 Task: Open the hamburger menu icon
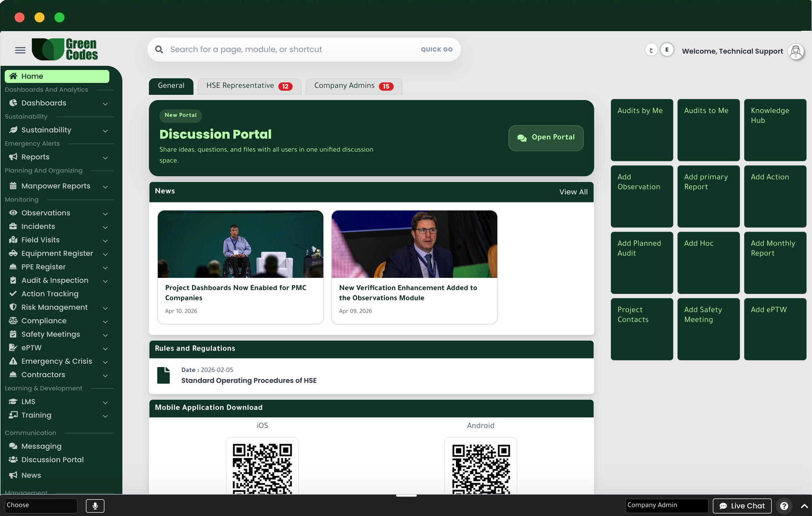click(20, 50)
